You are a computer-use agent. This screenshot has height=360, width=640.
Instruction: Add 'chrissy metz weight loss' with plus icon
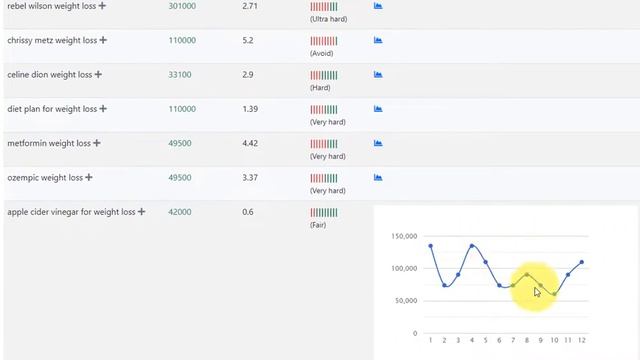pyautogui.click(x=103, y=40)
